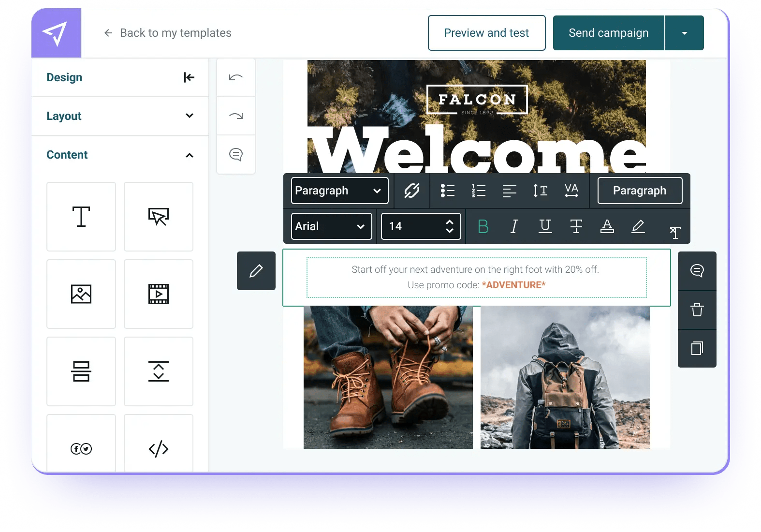Add an HTML code content block
Viewport: 761px width, 532px height.
click(x=159, y=443)
